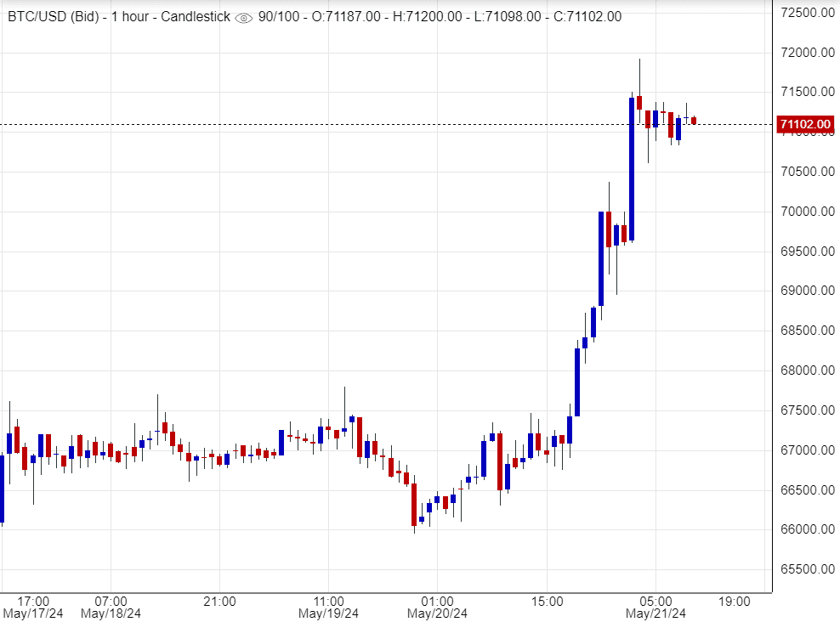840x622 pixels.
Task: Click the tall blue candle reaching 71400
Action: point(632,170)
